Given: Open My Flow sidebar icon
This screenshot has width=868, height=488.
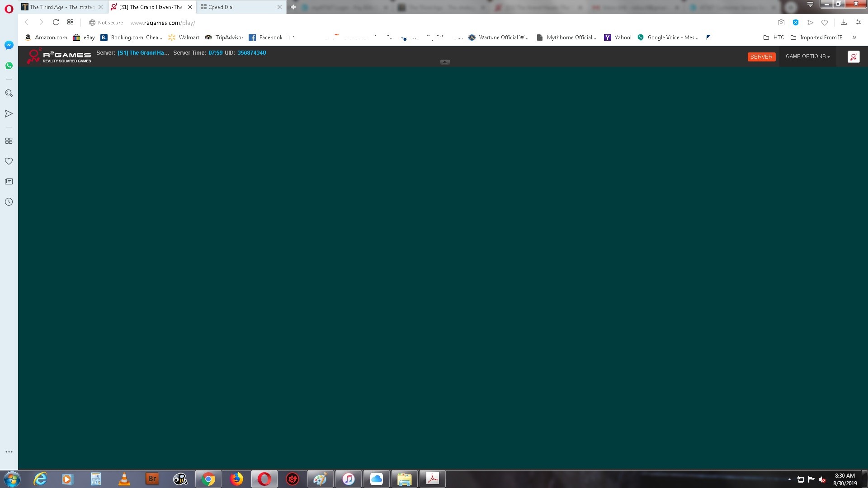Looking at the screenshot, I should pyautogui.click(x=9, y=113).
